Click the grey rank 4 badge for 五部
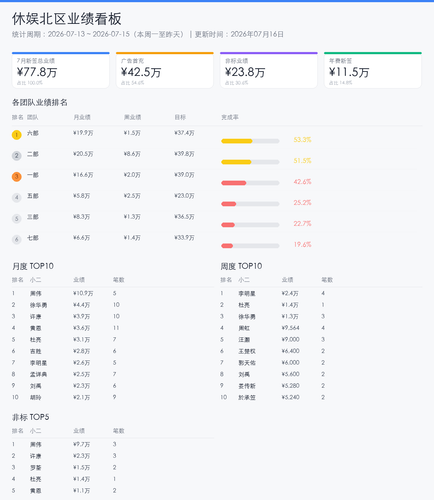 point(17,198)
